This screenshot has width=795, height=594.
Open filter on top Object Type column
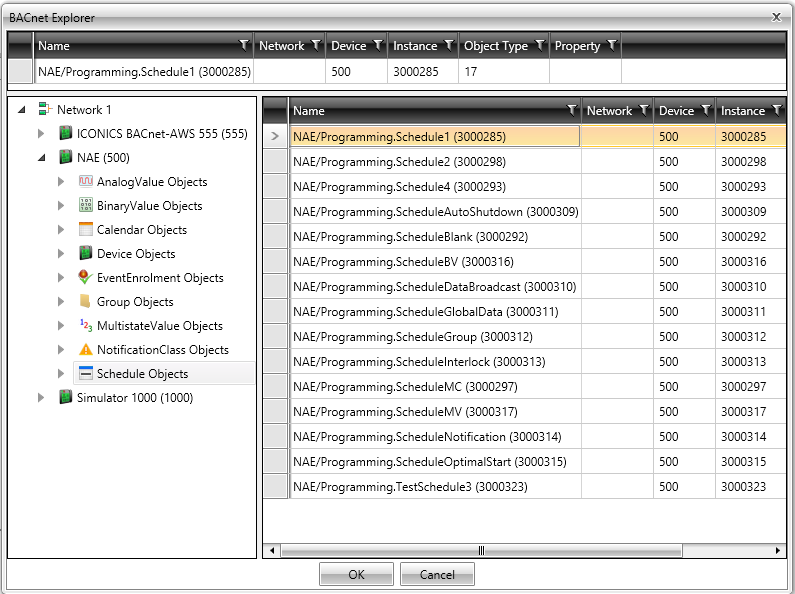pos(540,46)
